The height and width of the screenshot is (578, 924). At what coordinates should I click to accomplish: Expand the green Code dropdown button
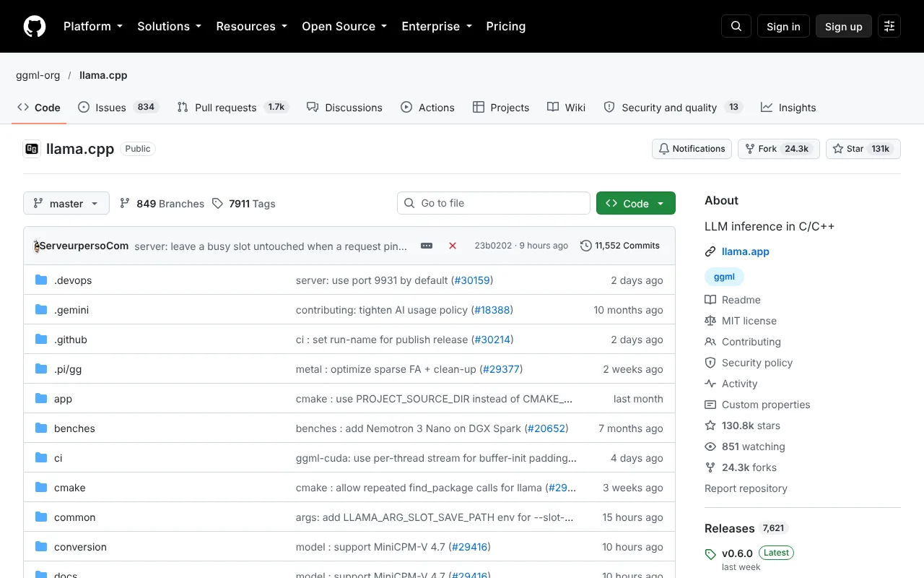coord(636,203)
